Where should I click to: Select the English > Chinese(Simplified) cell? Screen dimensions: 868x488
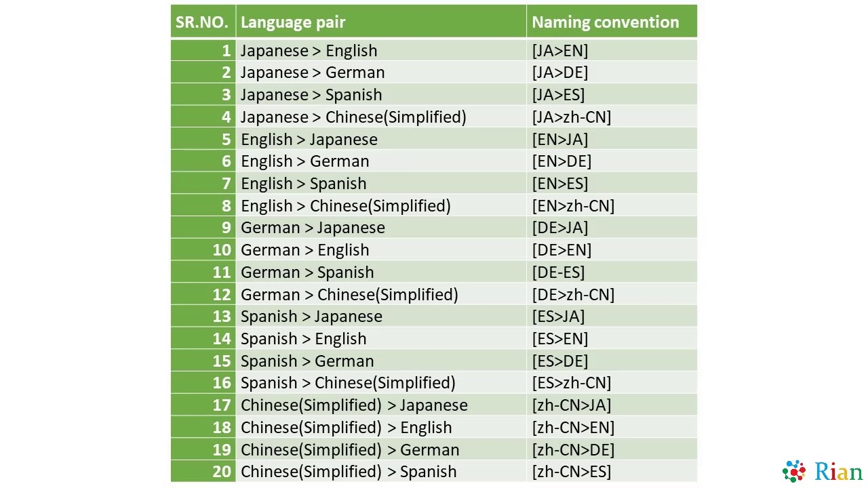346,206
